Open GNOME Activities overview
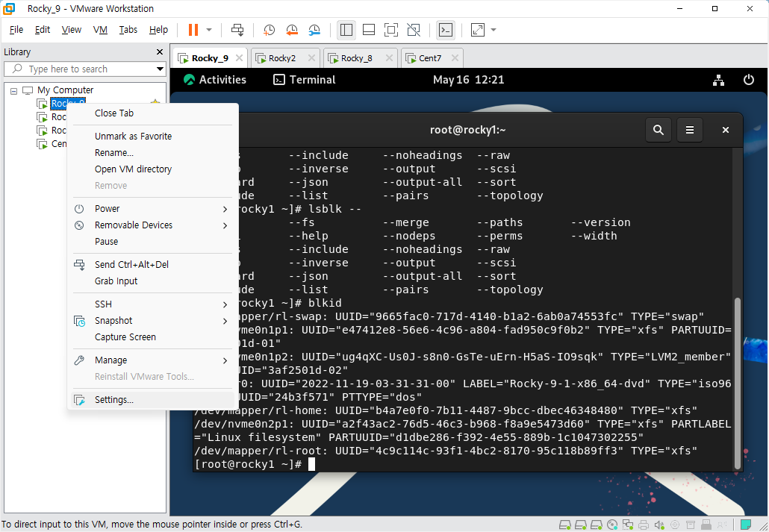Screen dimensions: 769x532 215,80
